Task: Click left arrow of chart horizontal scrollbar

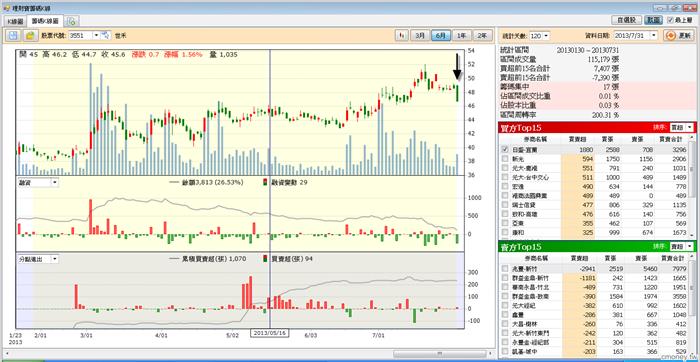Action: [7, 354]
